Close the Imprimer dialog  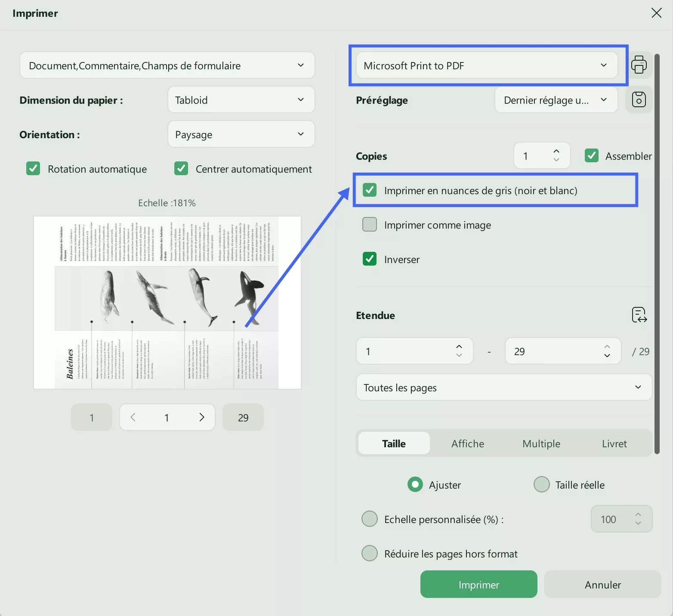(656, 13)
